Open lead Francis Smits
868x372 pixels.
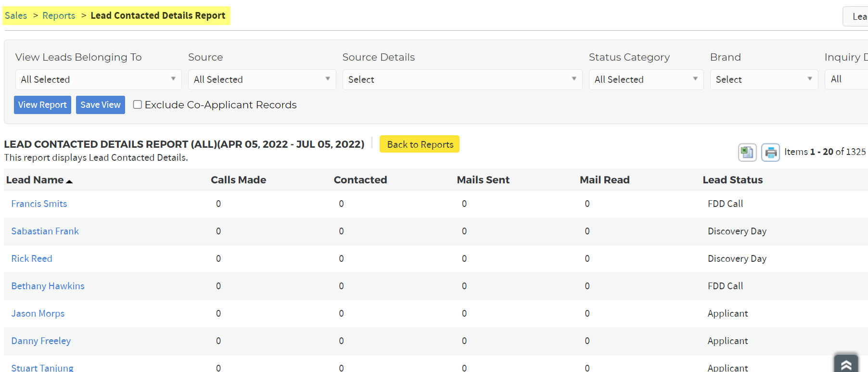[39, 204]
